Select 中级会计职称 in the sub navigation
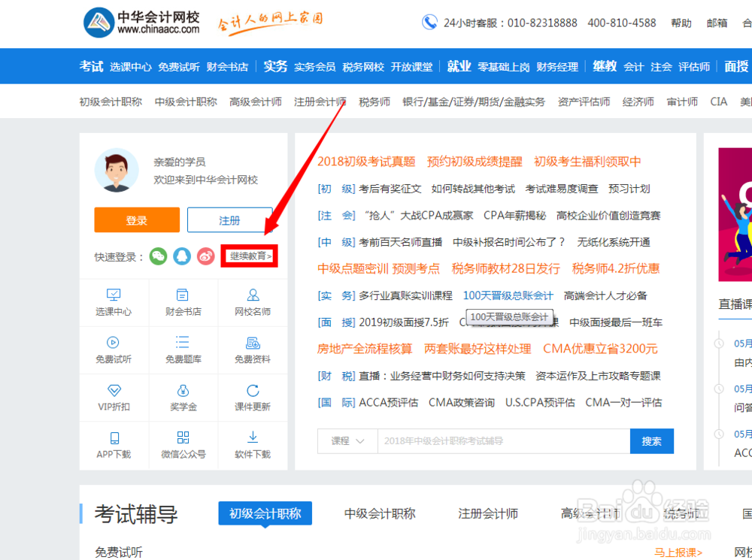752x560 pixels. [186, 101]
